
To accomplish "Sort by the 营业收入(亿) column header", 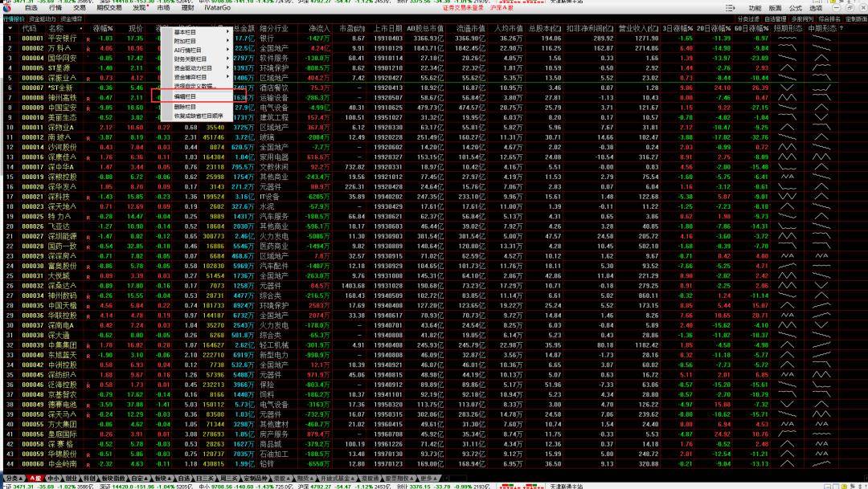I will pos(638,28).
